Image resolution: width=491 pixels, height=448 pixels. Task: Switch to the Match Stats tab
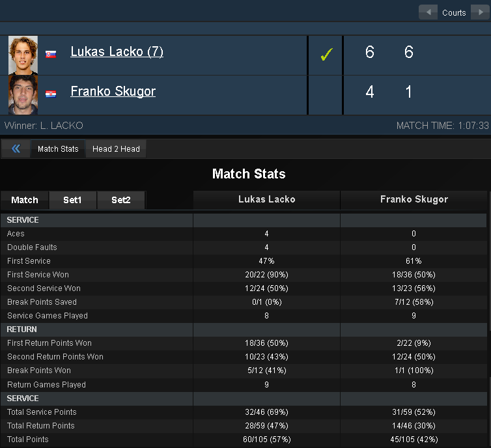point(58,148)
